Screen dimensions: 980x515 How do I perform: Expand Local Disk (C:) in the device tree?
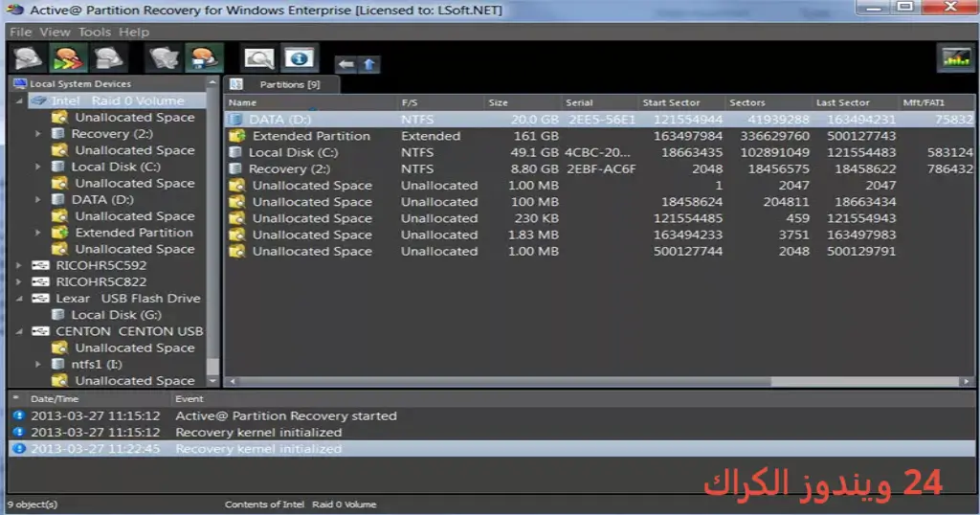click(x=38, y=167)
